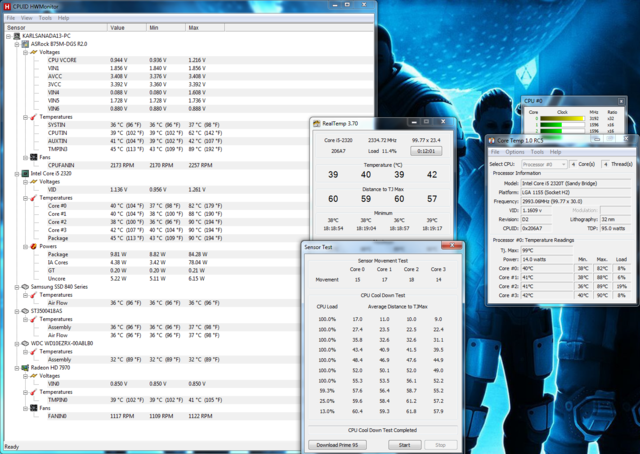Image resolution: width=640 pixels, height=454 pixels.
Task: Collapse the WDC WD10EZRX node
Action: tap(17, 343)
